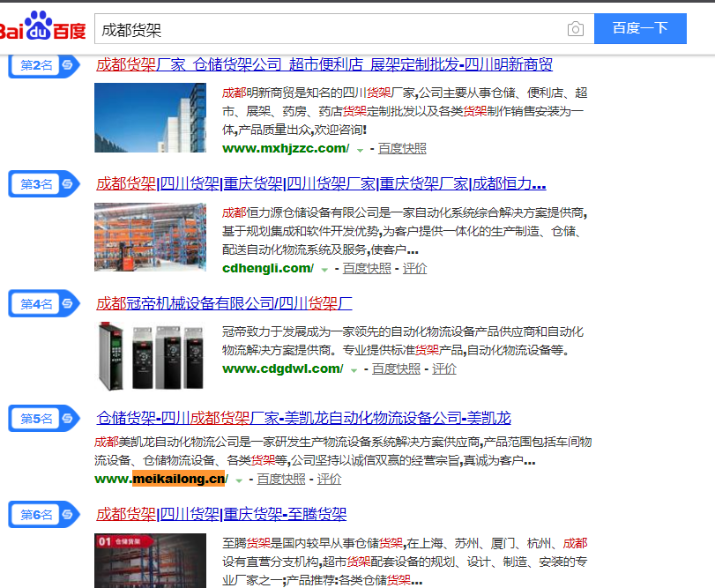Click the 第4名 rank badge icon
Viewport: 715px width, 588px height.
(44, 303)
